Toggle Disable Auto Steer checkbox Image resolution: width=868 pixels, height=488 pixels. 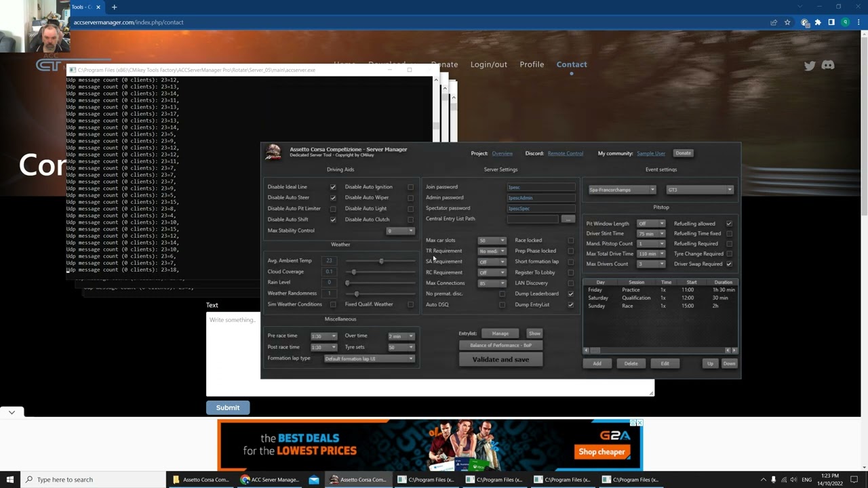[x=333, y=198]
